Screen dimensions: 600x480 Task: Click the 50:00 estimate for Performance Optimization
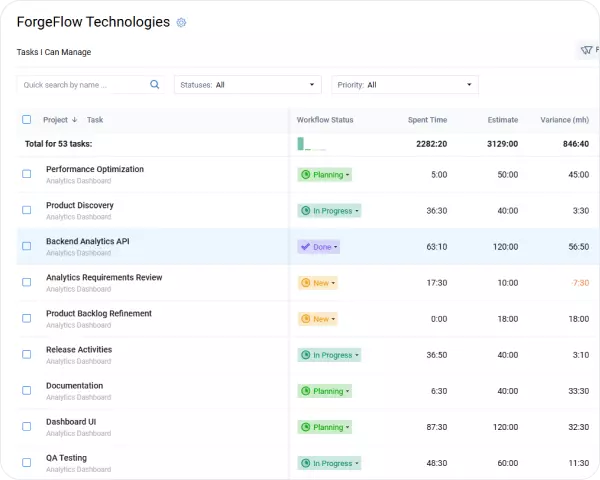[508, 175]
